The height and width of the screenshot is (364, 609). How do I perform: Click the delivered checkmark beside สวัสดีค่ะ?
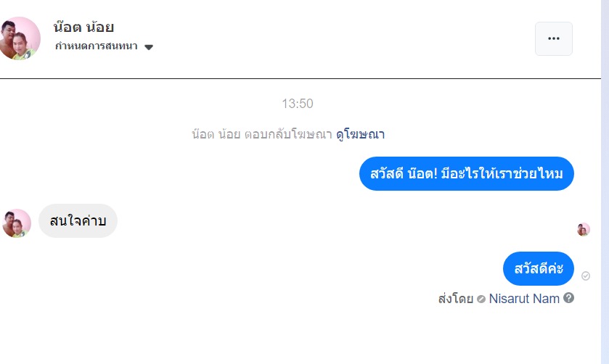click(586, 276)
